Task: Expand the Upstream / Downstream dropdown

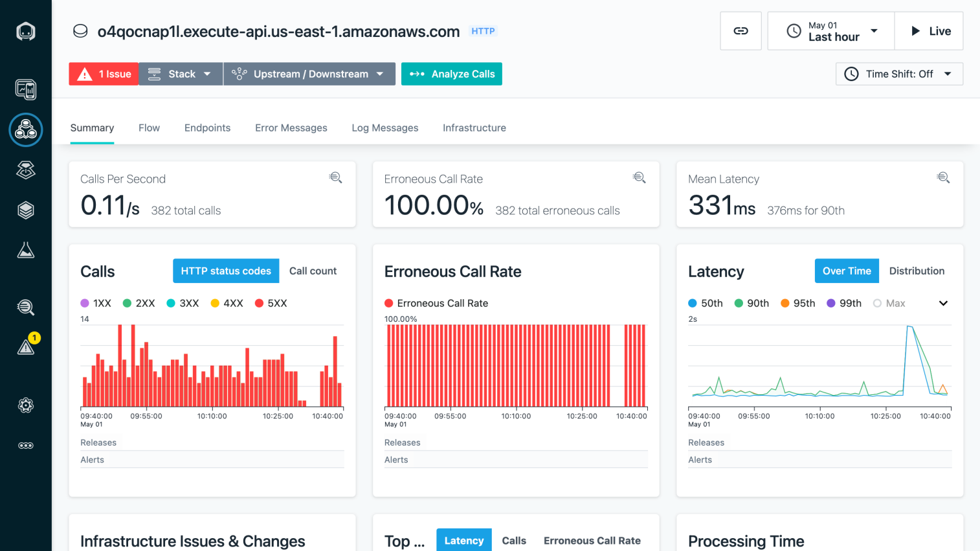Action: tap(309, 74)
